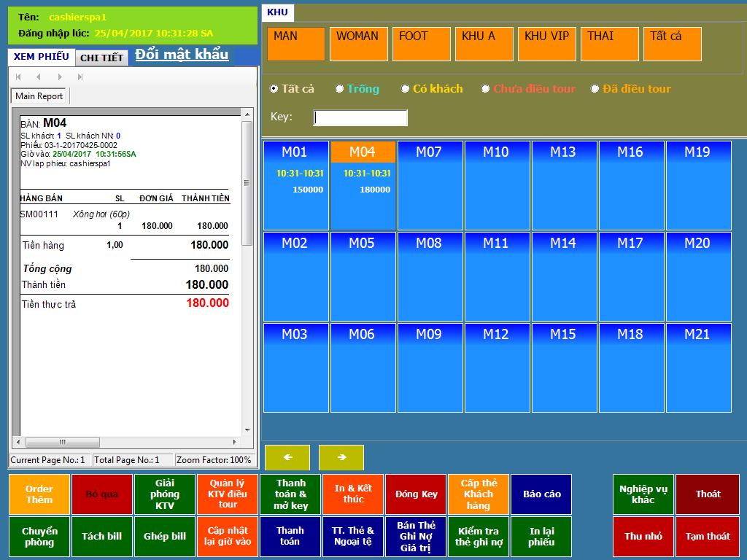Go to the previous report page
The image size is (747, 560).
(39, 77)
